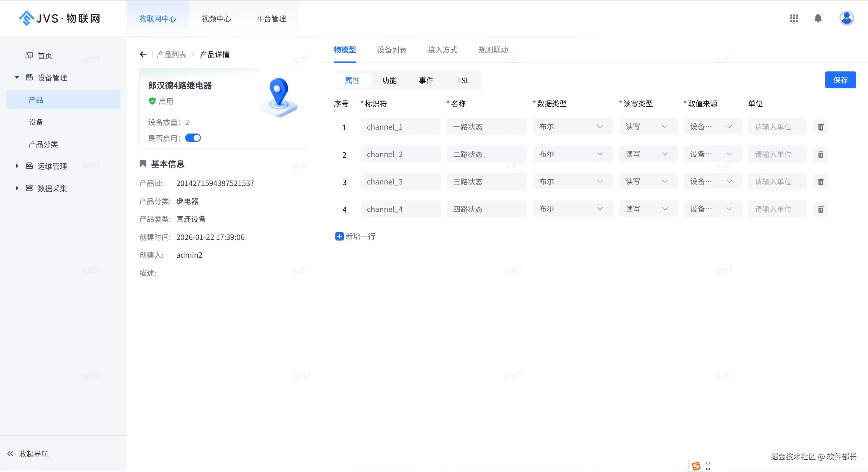Collapse navigation with double chevron icon
868x472 pixels.
tap(11, 454)
